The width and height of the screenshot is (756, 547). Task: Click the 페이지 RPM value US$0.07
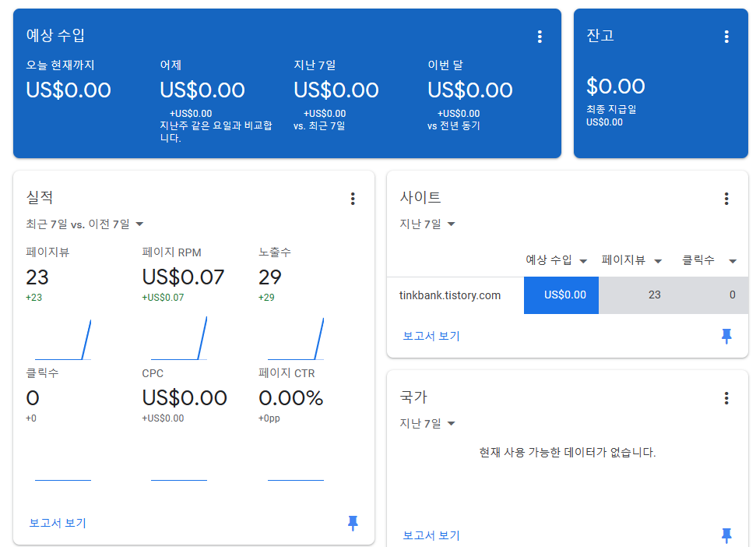click(x=183, y=277)
